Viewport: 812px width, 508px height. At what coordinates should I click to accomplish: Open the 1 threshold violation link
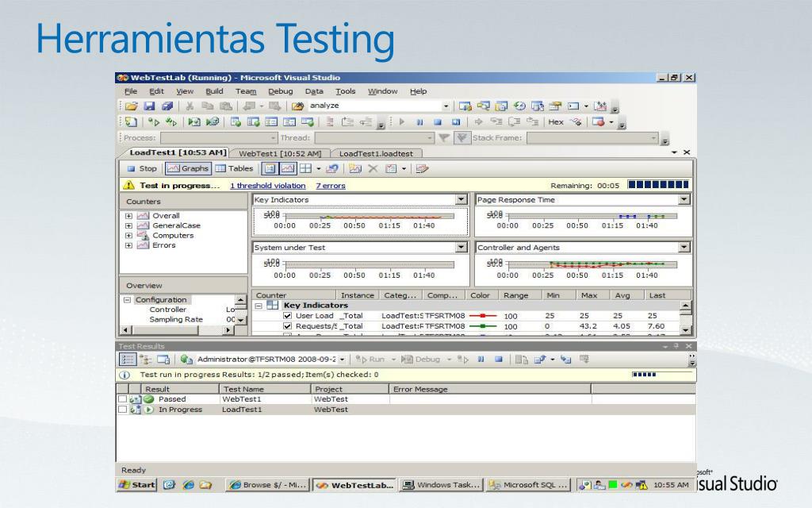click(268, 186)
